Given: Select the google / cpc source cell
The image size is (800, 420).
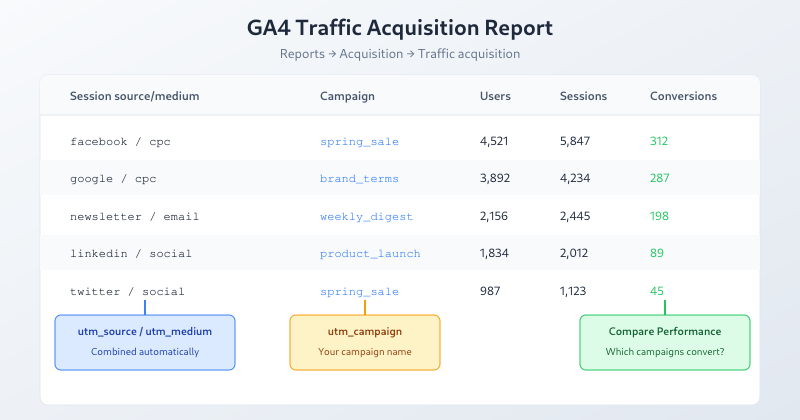Looking at the screenshot, I should [x=113, y=179].
